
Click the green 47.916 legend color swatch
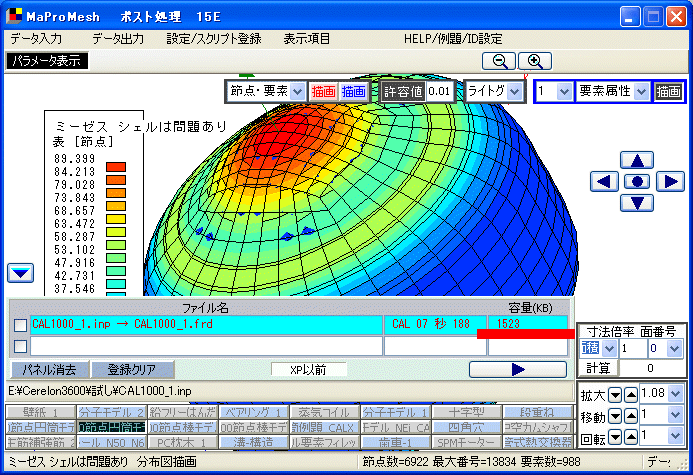click(116, 258)
